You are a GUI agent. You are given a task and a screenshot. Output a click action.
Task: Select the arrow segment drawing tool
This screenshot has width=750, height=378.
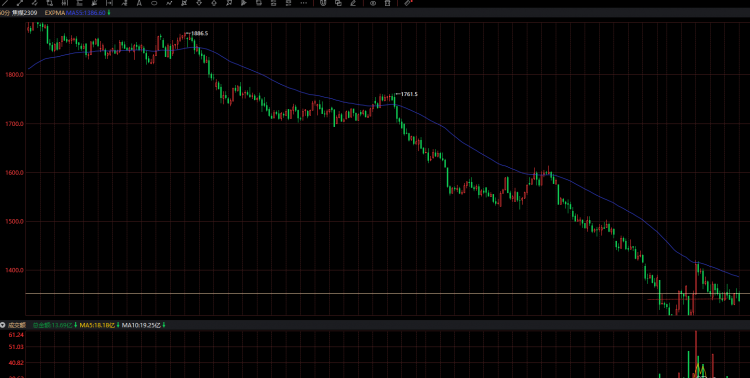(20, 3)
